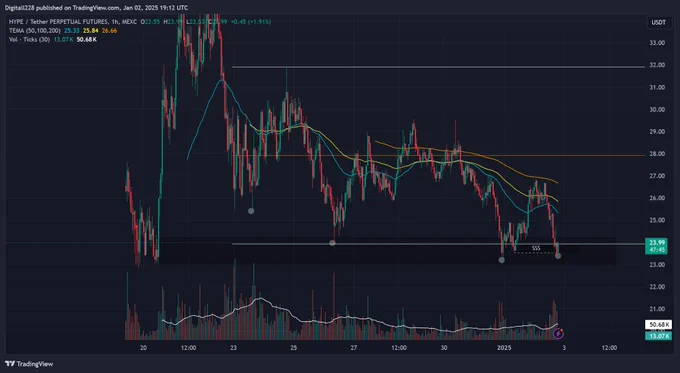The image size is (680, 373).
Task: Click the 32.00 price axis label
Action: tap(657, 65)
